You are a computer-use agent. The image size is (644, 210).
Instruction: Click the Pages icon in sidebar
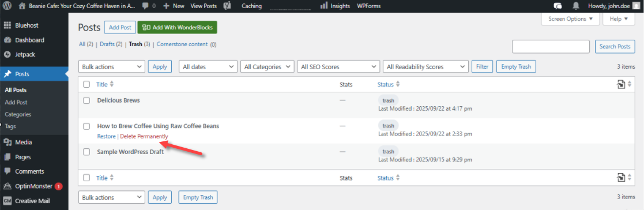pyautogui.click(x=7, y=157)
